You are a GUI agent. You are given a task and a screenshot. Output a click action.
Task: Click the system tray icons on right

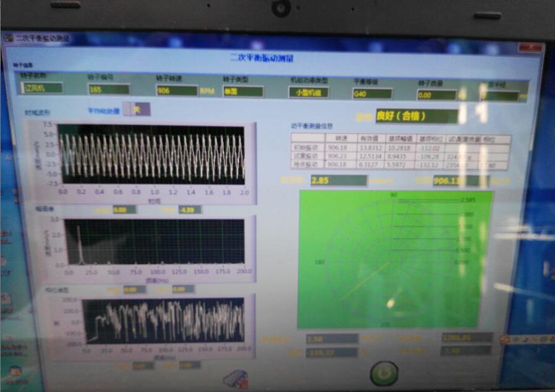pos(525,339)
